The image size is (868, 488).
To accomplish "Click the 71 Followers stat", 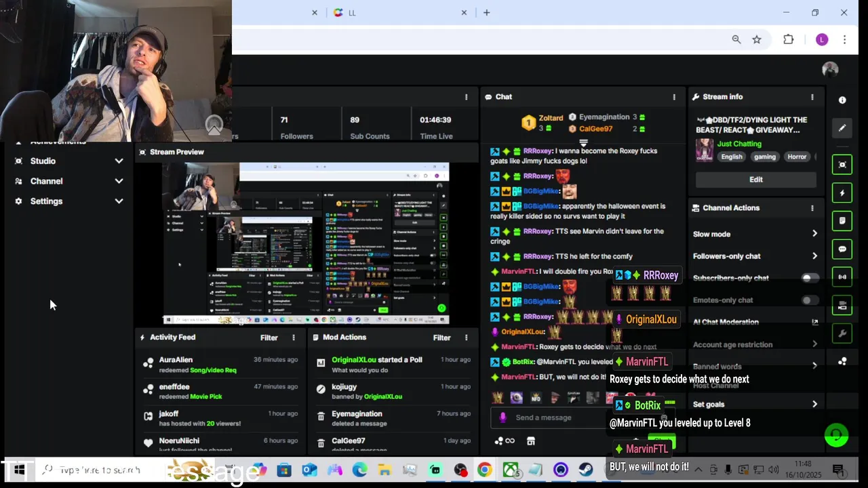I will (x=296, y=127).
